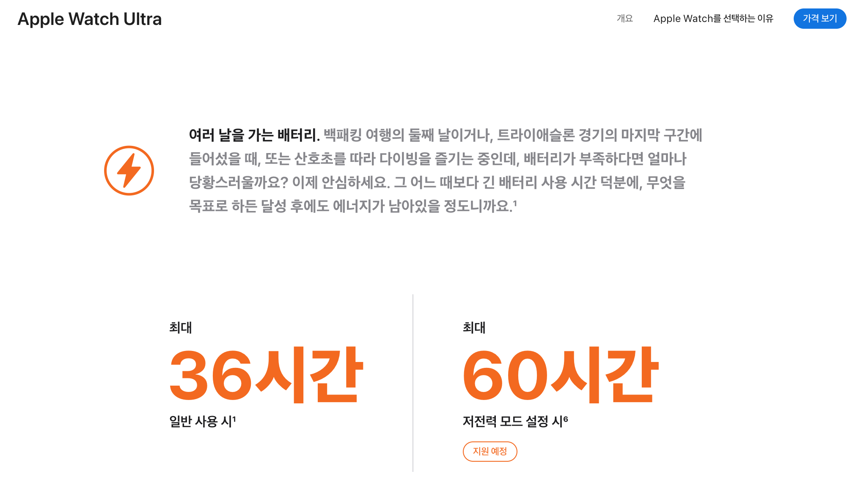The width and height of the screenshot is (858, 504).
Task: Click the 여러 날을 가는 배터리 headline
Action: pyautogui.click(x=254, y=135)
